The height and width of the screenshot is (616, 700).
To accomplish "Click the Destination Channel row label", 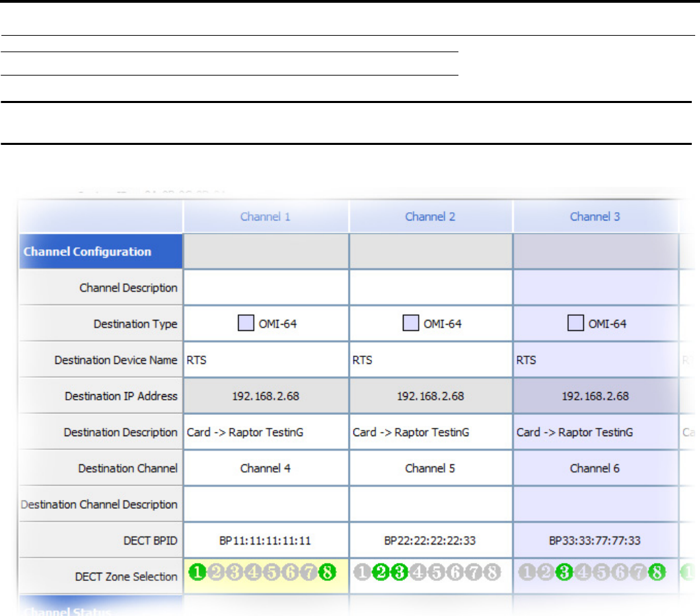I will 128,468.
